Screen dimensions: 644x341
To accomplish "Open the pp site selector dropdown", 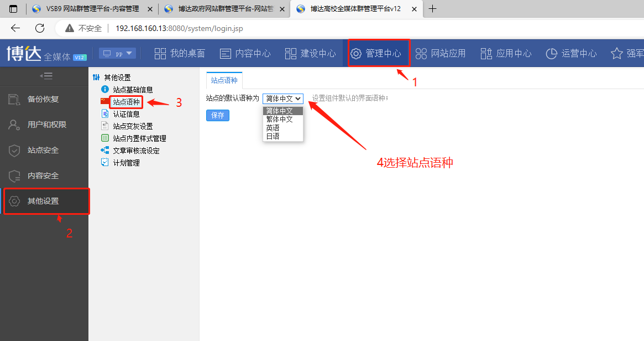I will pyautogui.click(x=117, y=54).
